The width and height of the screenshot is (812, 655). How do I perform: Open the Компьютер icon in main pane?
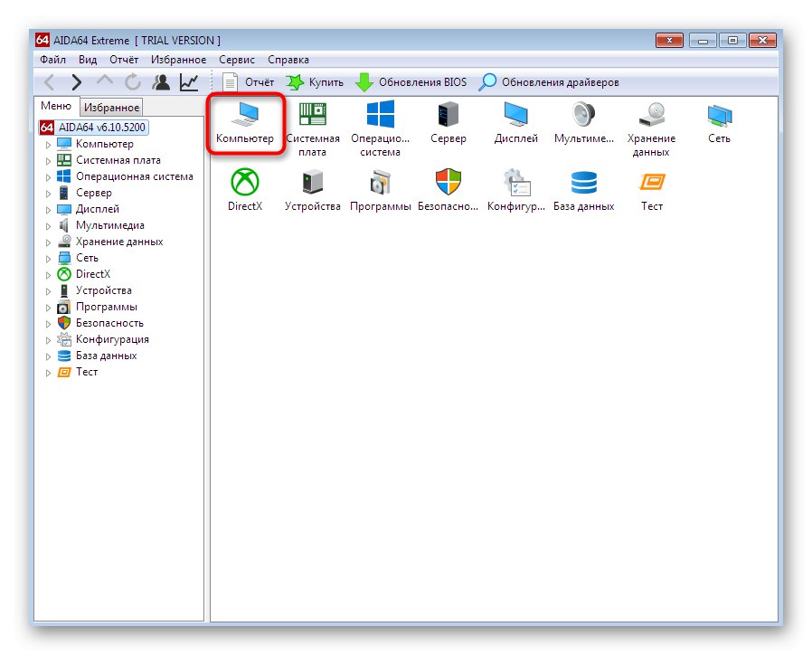tap(245, 123)
